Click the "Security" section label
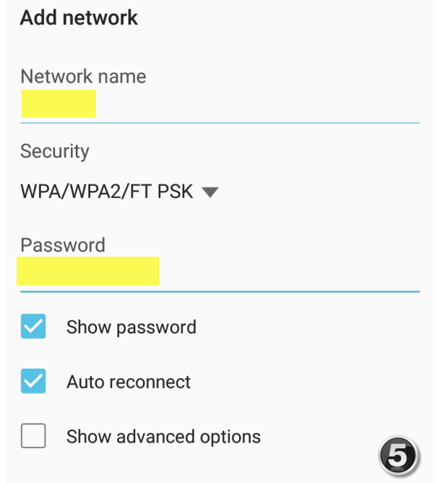 [x=55, y=151]
